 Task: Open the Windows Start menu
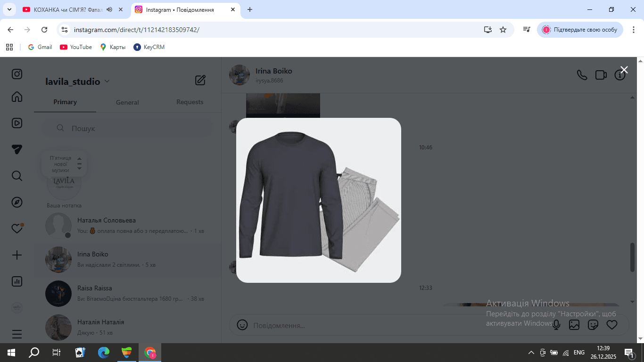[x=11, y=353]
